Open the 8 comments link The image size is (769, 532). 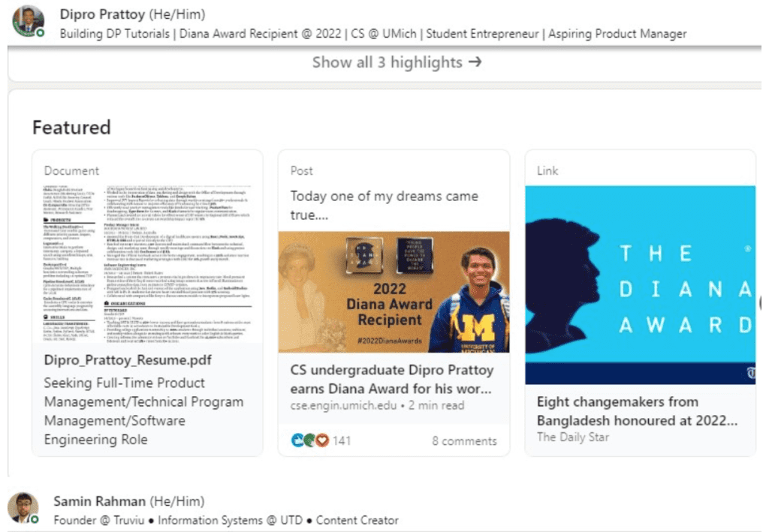464,441
